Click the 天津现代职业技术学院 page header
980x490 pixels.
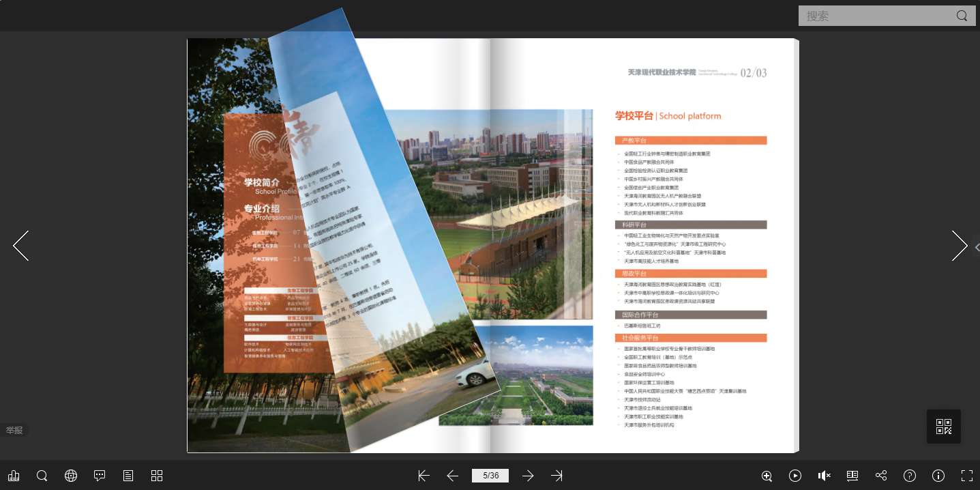click(662, 72)
